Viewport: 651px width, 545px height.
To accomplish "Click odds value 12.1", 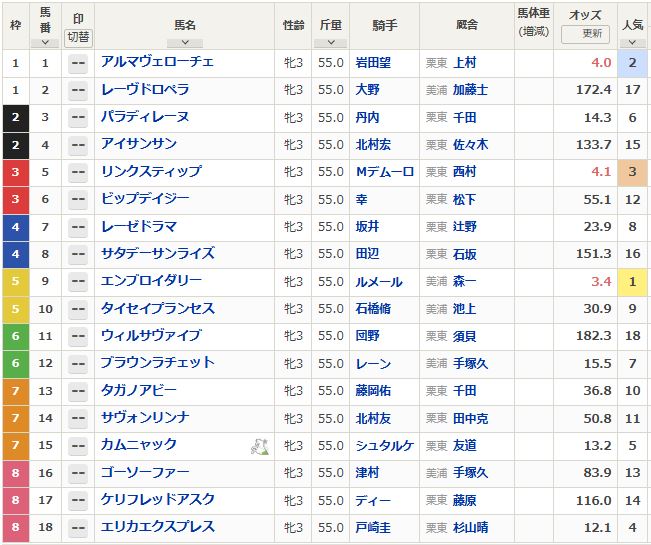I will pyautogui.click(x=597, y=528).
